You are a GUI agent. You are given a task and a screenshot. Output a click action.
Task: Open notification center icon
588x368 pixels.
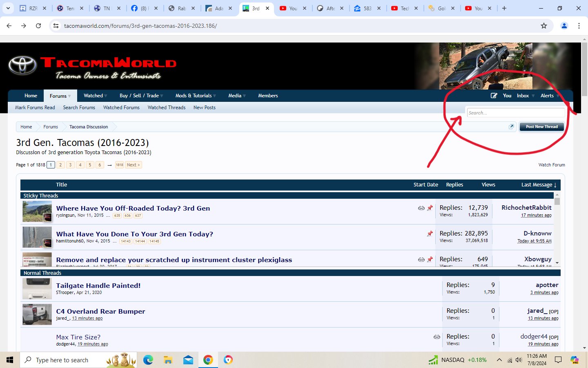pyautogui.click(x=558, y=360)
